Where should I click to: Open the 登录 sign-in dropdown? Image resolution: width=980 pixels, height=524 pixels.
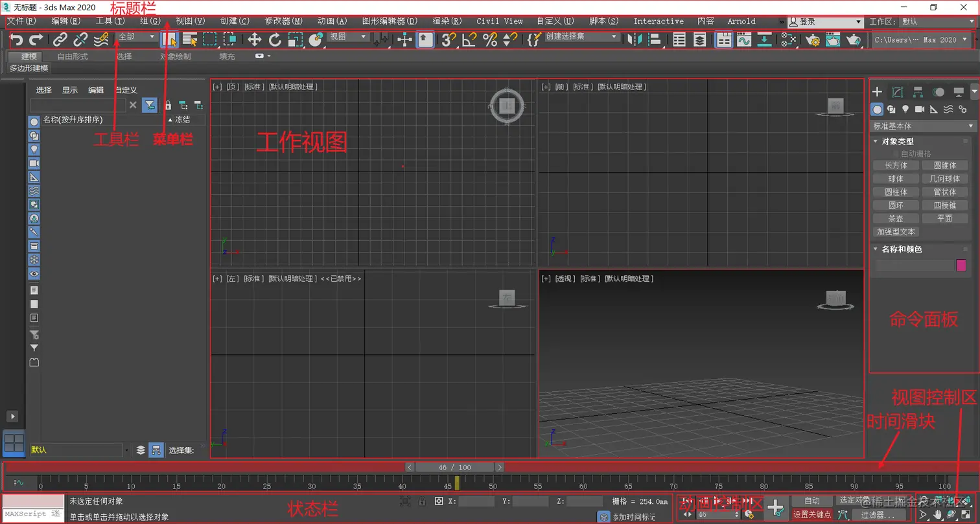[x=826, y=21]
